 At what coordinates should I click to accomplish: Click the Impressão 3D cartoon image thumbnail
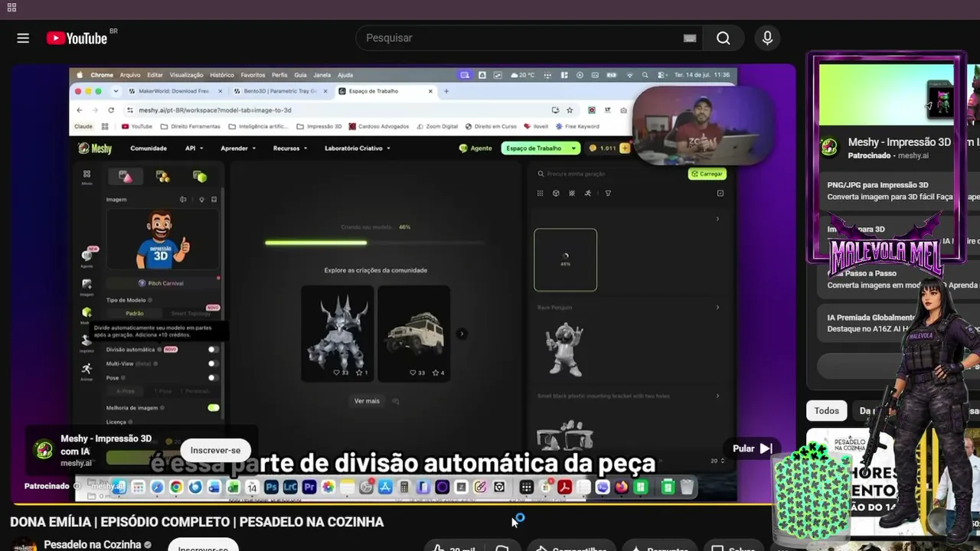[x=162, y=239]
